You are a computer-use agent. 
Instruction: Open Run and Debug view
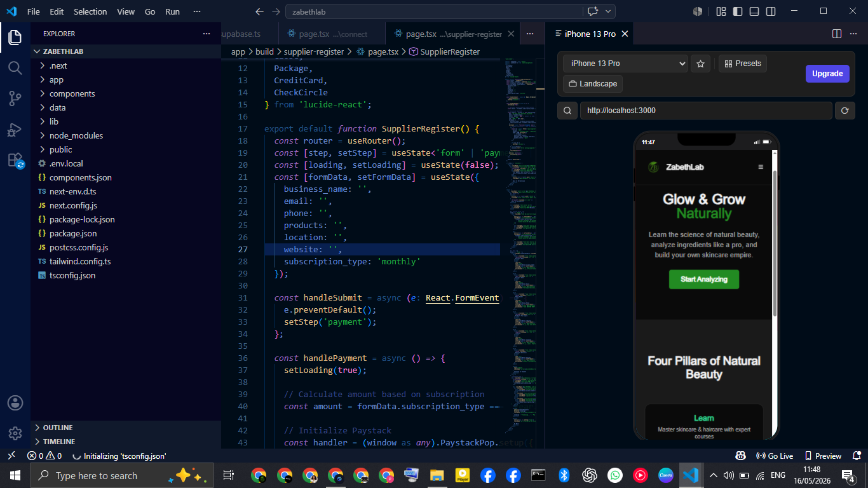point(15,129)
